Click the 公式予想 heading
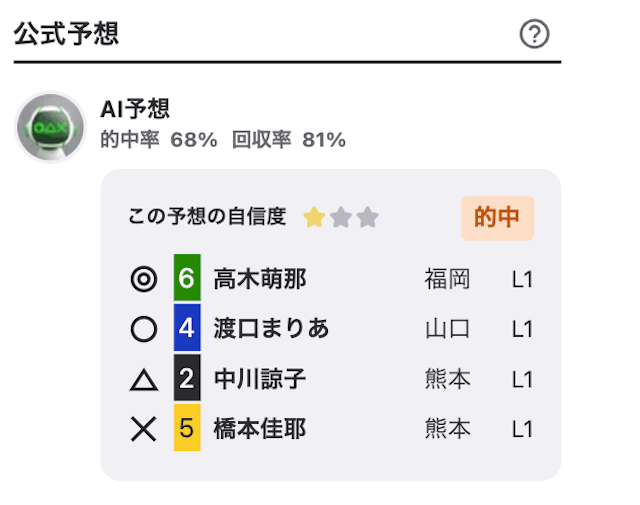 click(x=66, y=33)
